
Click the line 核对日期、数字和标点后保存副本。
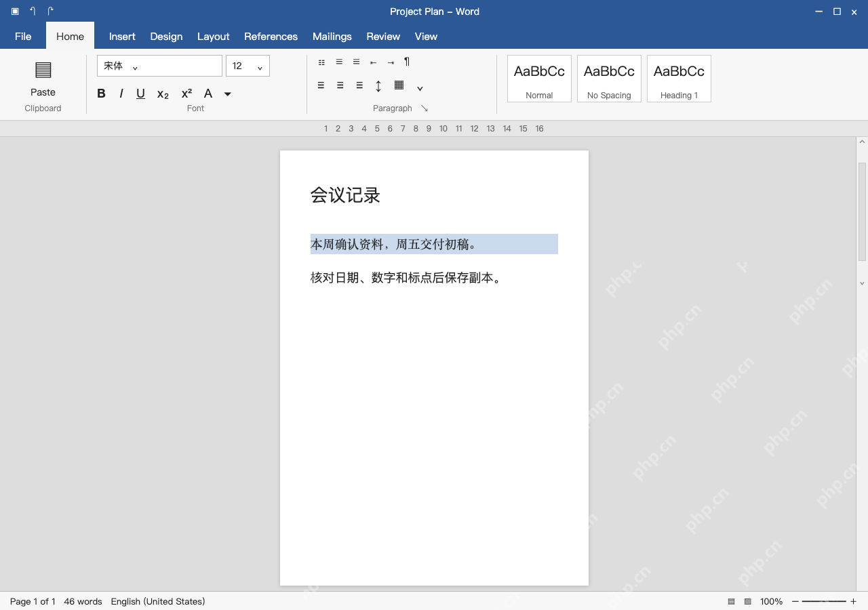coord(407,278)
